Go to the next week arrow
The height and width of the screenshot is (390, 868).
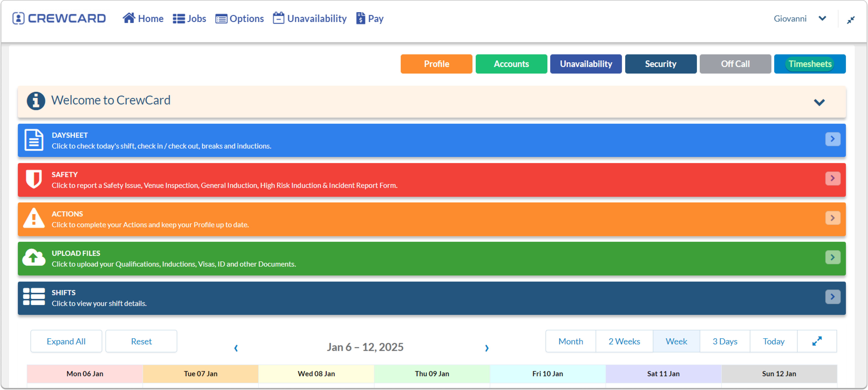click(x=487, y=348)
